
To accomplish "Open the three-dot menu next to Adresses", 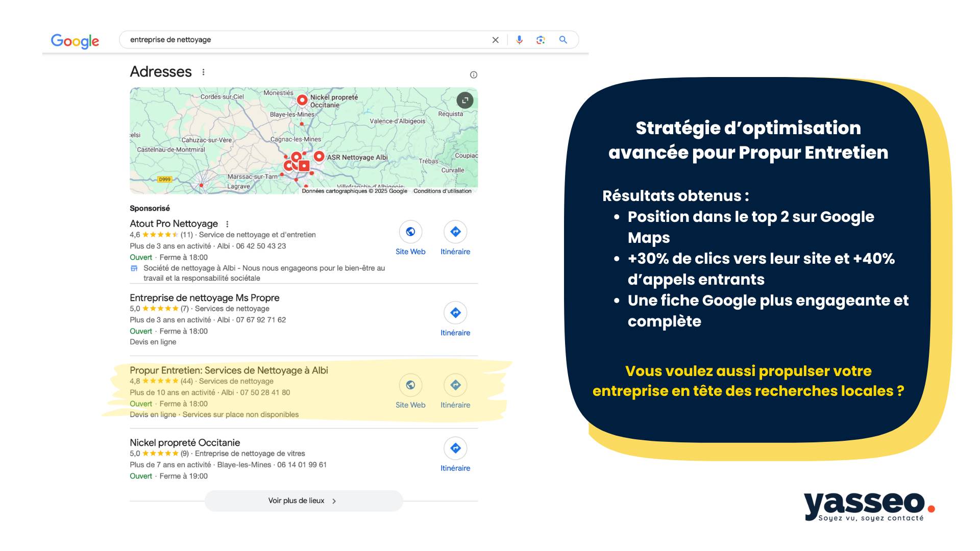I will click(x=203, y=72).
